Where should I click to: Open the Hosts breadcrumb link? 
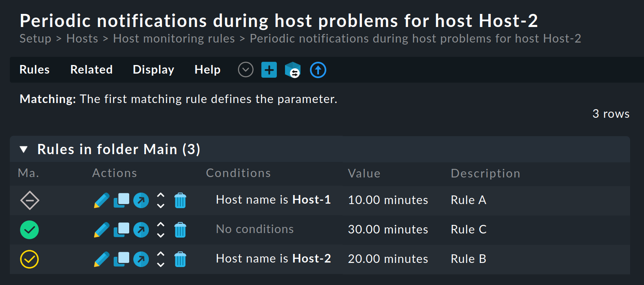pos(82,38)
